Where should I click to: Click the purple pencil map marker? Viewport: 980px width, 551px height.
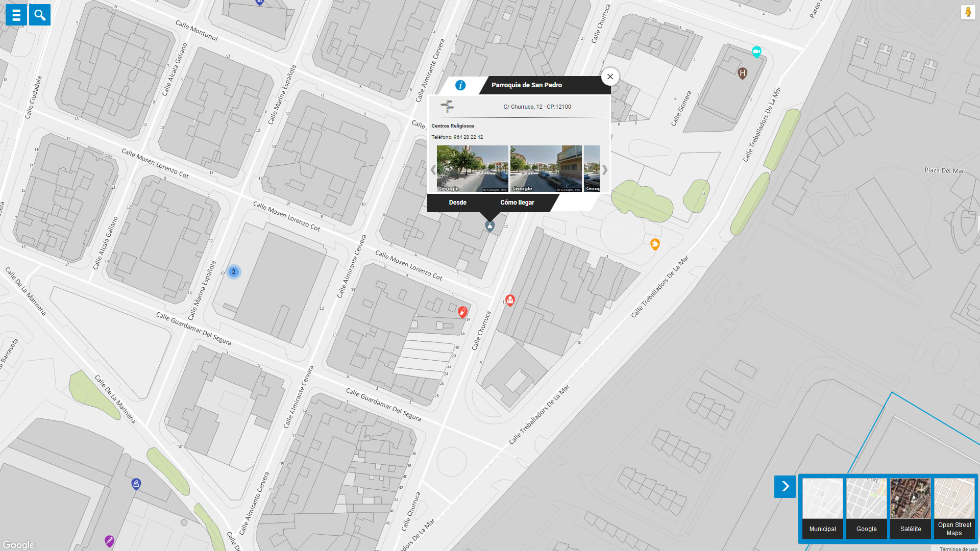(x=109, y=540)
